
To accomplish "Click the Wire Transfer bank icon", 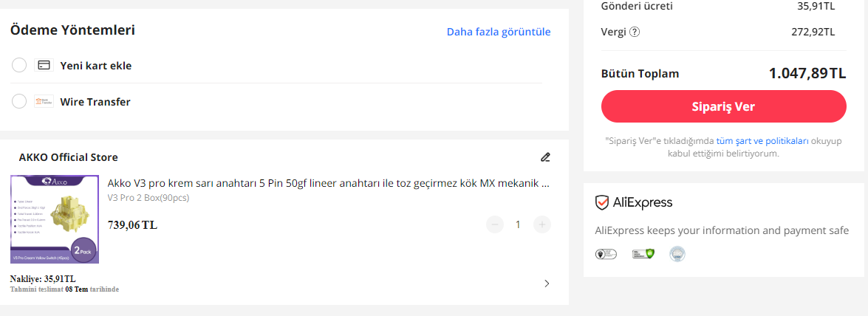I will click(44, 102).
